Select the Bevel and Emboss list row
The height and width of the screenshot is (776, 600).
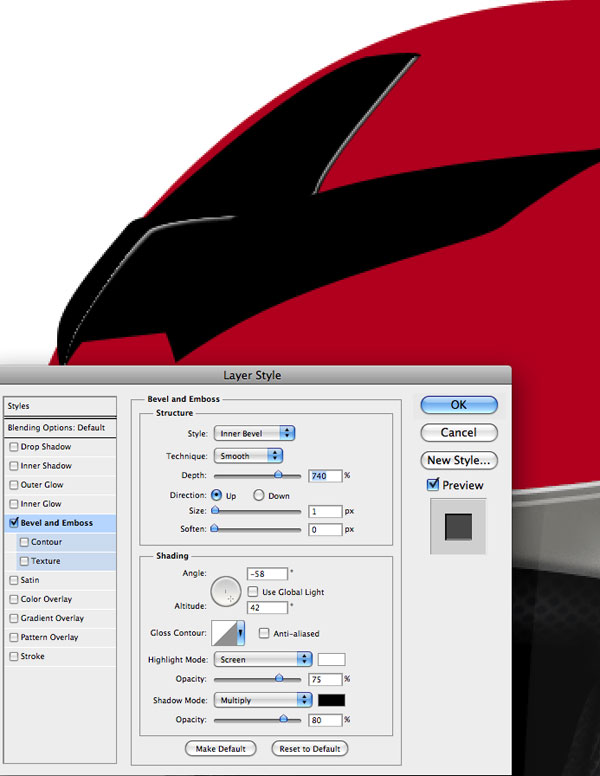tap(60, 523)
